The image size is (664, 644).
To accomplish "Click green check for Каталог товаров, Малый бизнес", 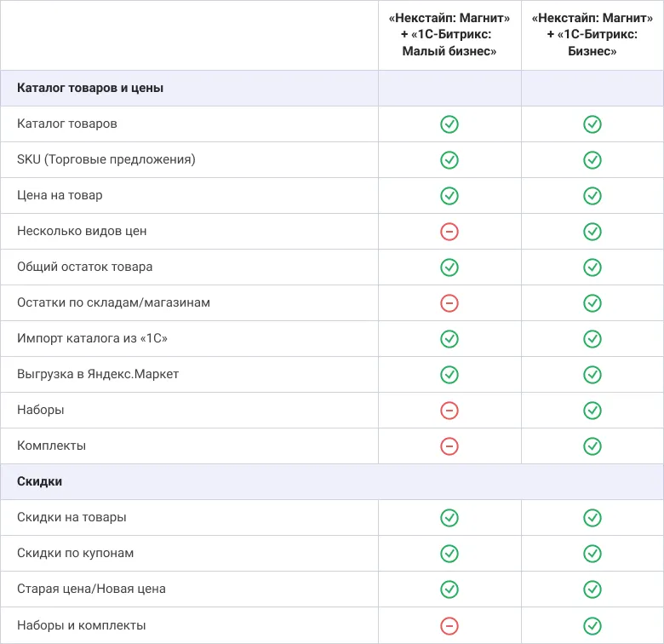I will (449, 124).
